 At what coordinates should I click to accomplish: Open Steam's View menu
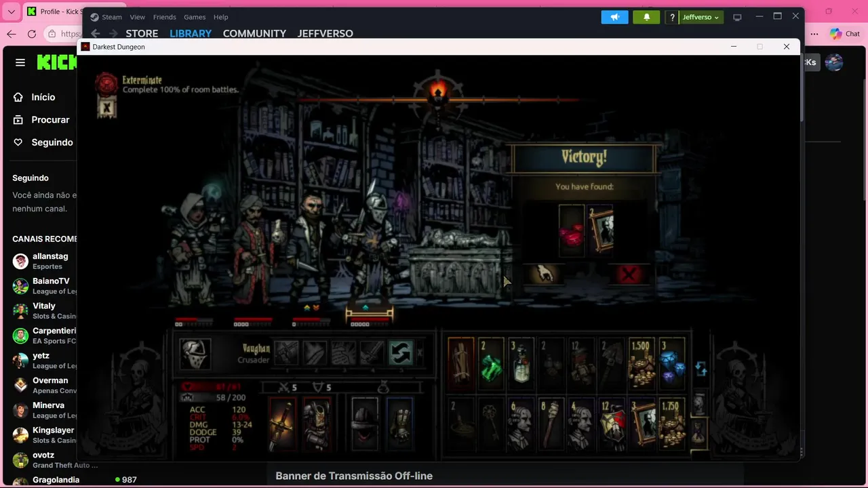(138, 17)
